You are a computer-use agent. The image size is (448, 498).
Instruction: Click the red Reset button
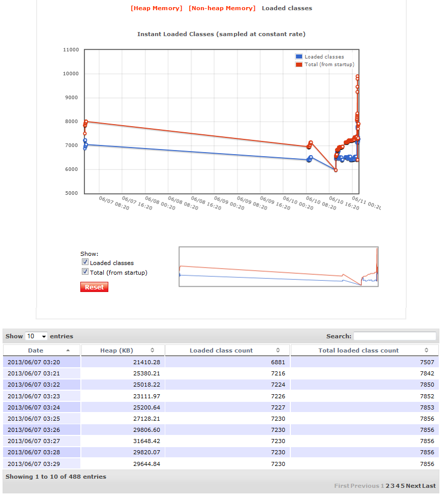(x=94, y=287)
